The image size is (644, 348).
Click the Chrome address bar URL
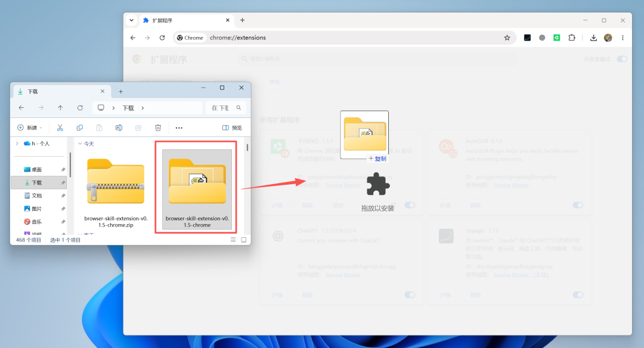(x=238, y=38)
